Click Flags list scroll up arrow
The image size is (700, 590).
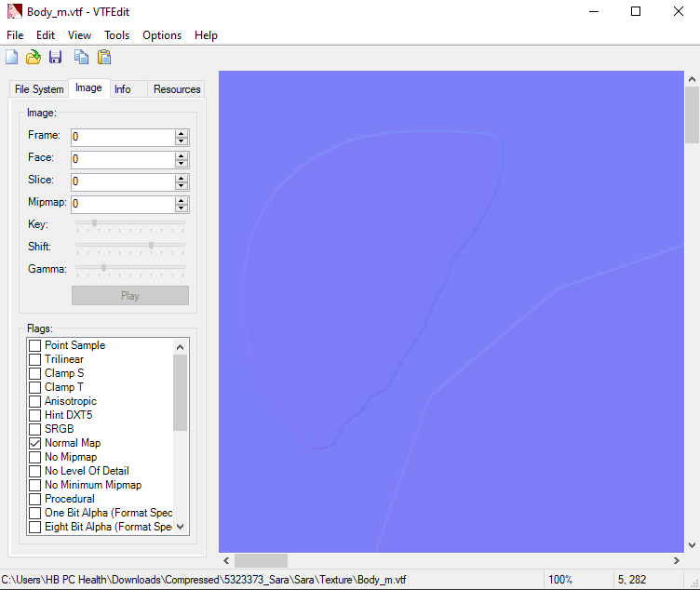tap(180, 347)
